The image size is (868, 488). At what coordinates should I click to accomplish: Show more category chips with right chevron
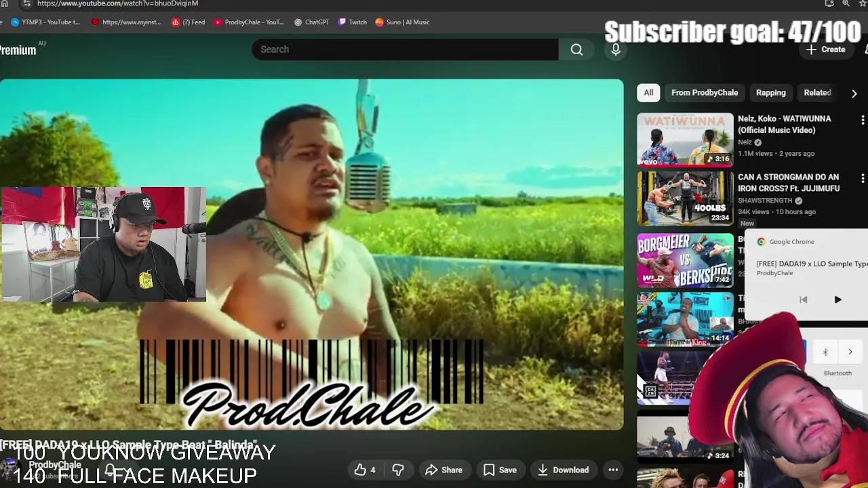(x=854, y=93)
